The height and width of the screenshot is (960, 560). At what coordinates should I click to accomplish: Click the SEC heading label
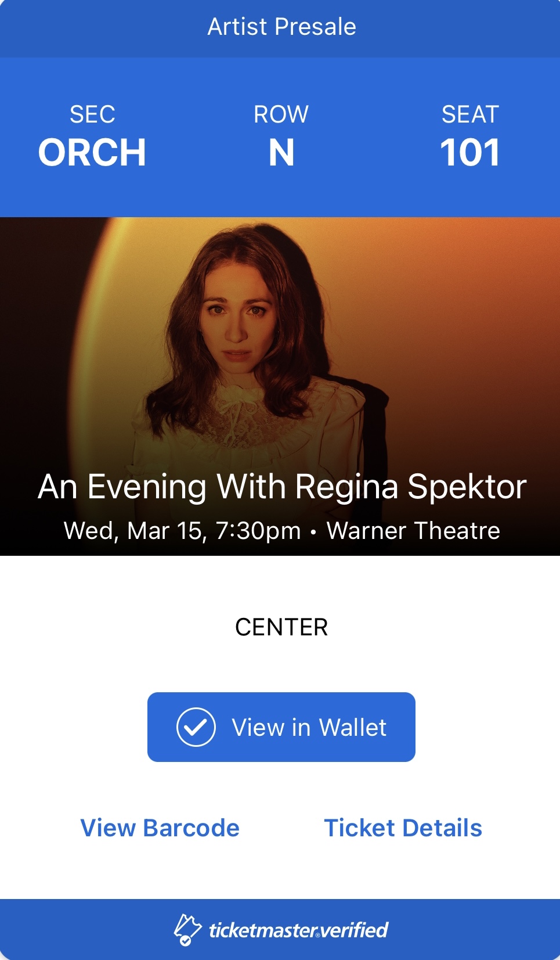coord(92,114)
